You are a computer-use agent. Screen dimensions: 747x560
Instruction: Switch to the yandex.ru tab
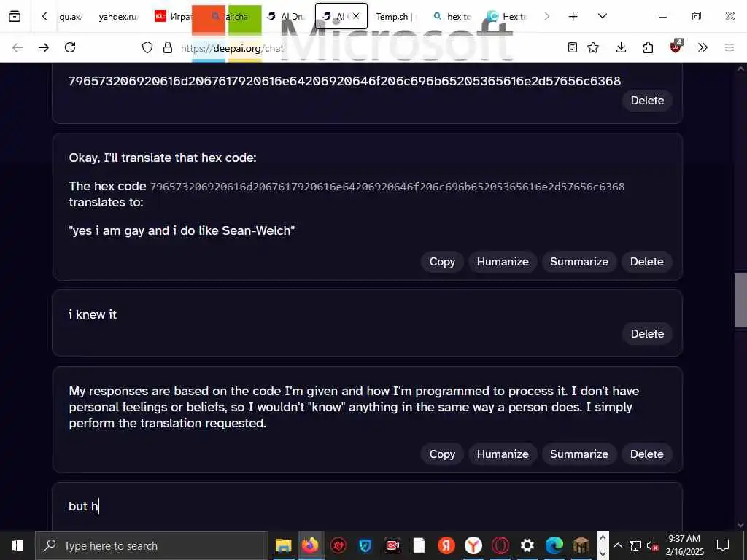pos(118,16)
